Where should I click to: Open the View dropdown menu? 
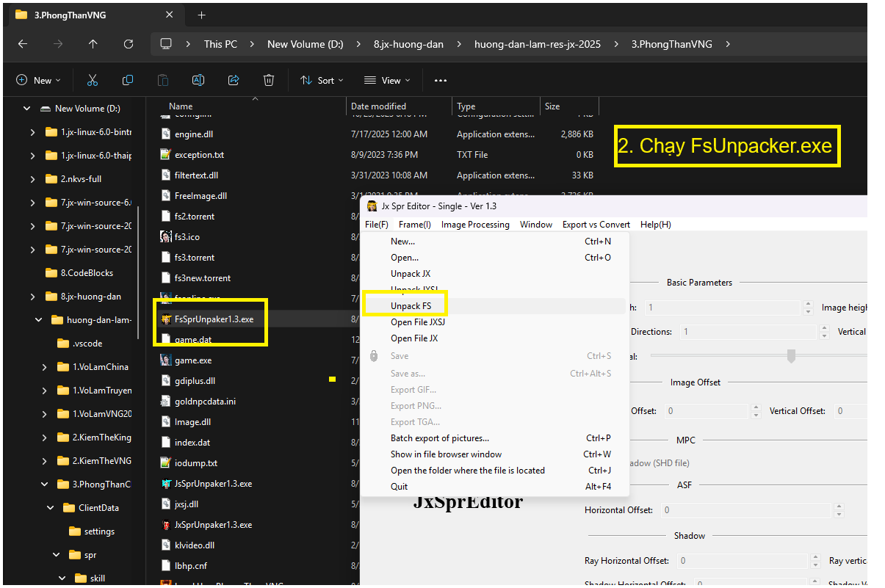pos(387,80)
